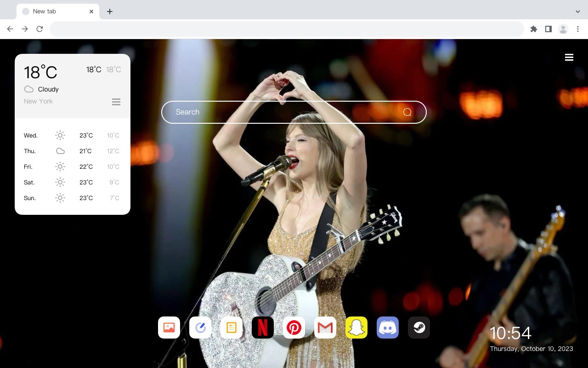Focus the Search input field
The width and height of the screenshot is (588, 368).
[x=294, y=112]
